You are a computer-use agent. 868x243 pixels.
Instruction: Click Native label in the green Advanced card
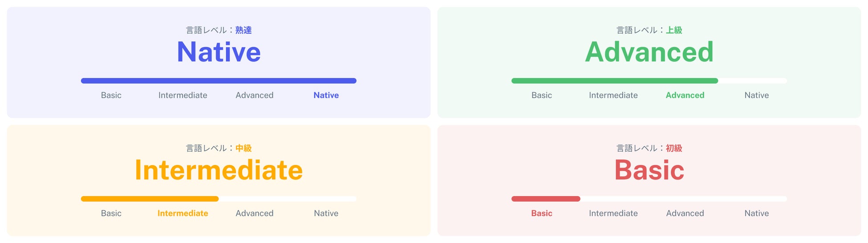756,95
